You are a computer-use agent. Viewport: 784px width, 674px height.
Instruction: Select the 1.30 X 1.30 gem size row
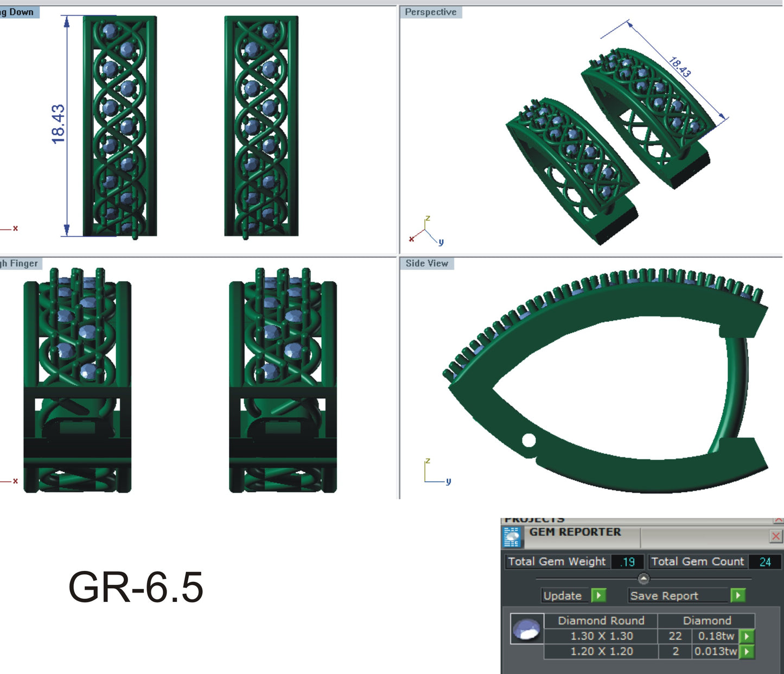(601, 636)
